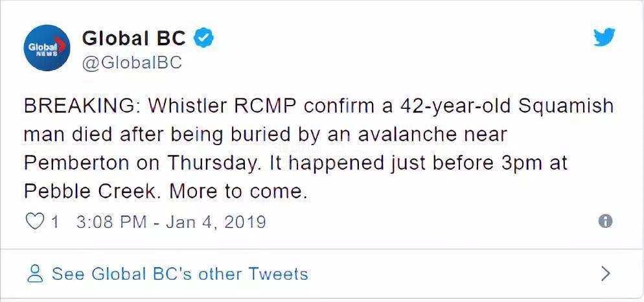The height and width of the screenshot is (302, 644).
Task: Open the tweet info icon
Action: click(x=605, y=221)
